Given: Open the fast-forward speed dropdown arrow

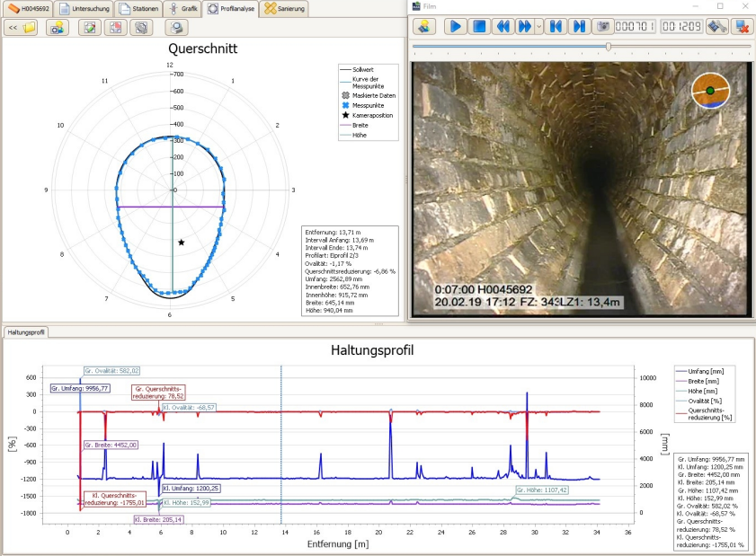Looking at the screenshot, I should tap(538, 26).
